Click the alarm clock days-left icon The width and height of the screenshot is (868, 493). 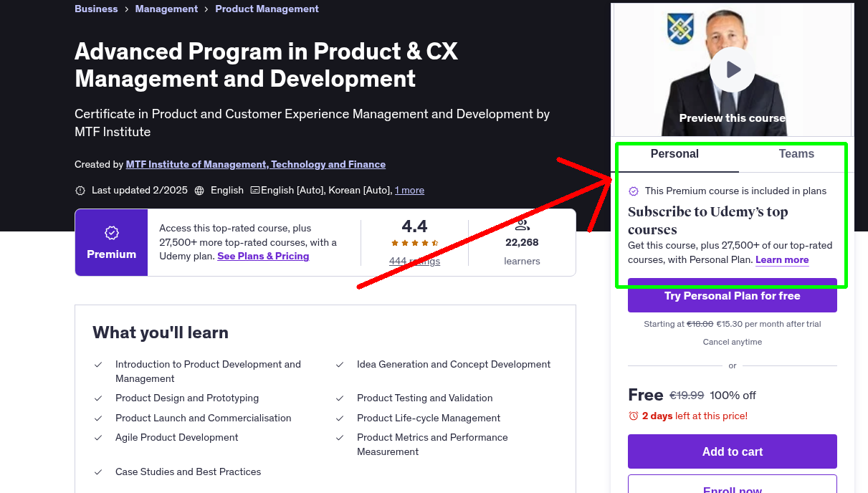(x=633, y=416)
